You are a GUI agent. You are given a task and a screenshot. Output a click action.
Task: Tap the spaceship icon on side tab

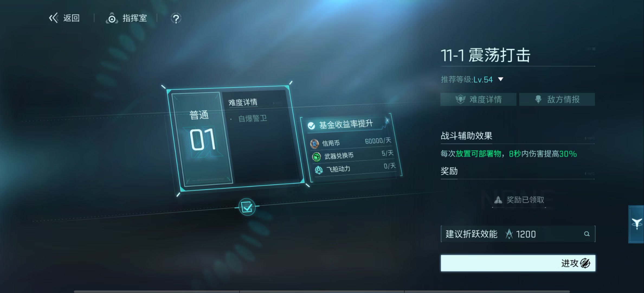click(636, 224)
